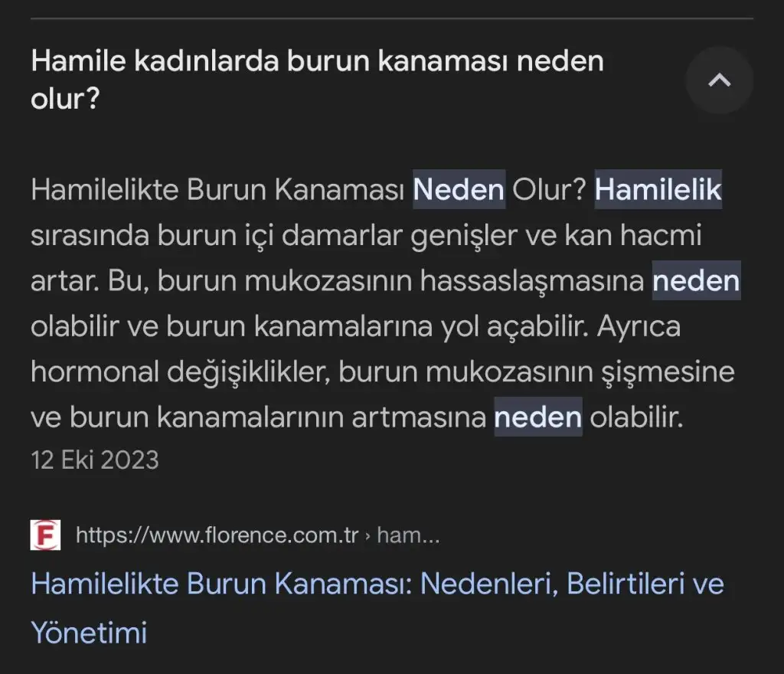Image resolution: width=784 pixels, height=674 pixels.
Task: Click the word 'Ayrıca' in the answer
Action: tap(631, 327)
